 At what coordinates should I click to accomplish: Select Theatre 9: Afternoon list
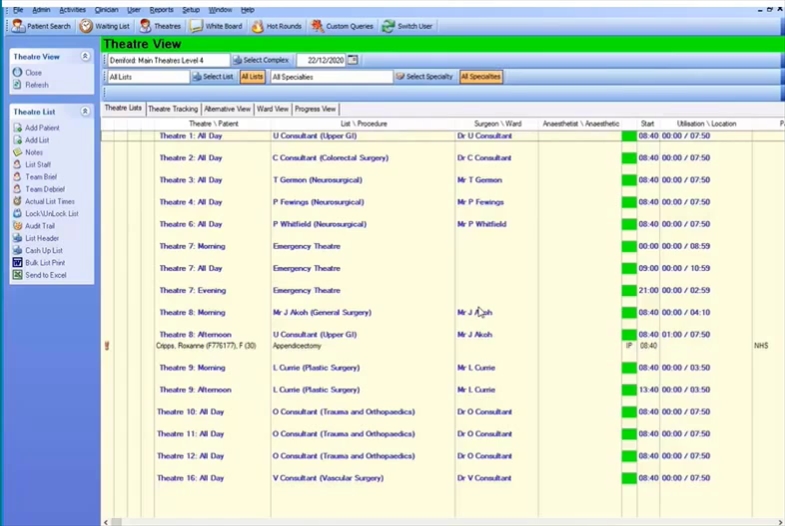(195, 390)
